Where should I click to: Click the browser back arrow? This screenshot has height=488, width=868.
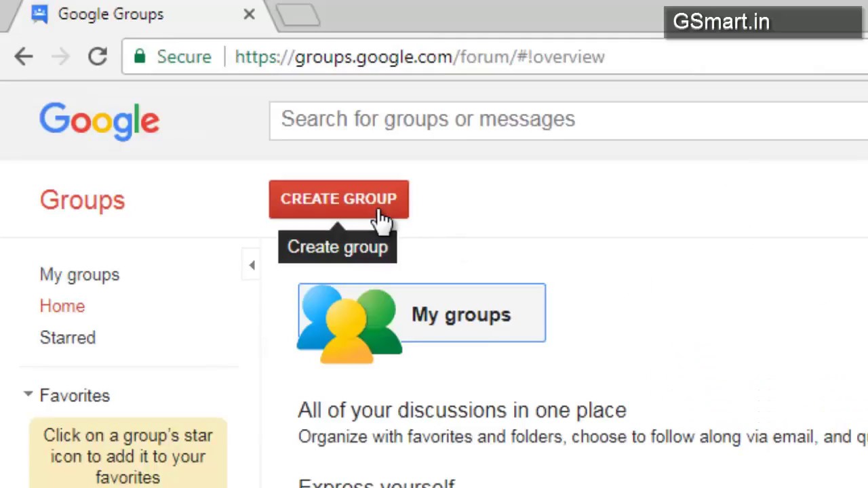tap(24, 57)
